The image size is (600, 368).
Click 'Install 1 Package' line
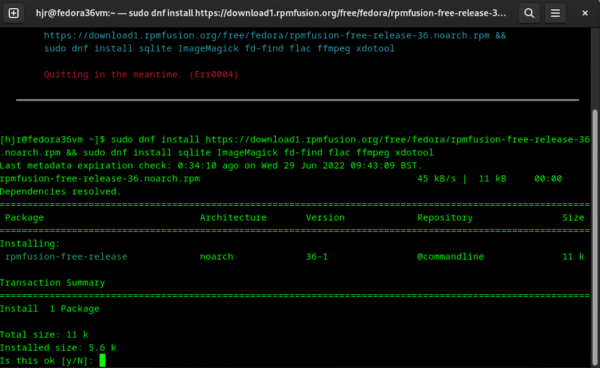point(50,309)
